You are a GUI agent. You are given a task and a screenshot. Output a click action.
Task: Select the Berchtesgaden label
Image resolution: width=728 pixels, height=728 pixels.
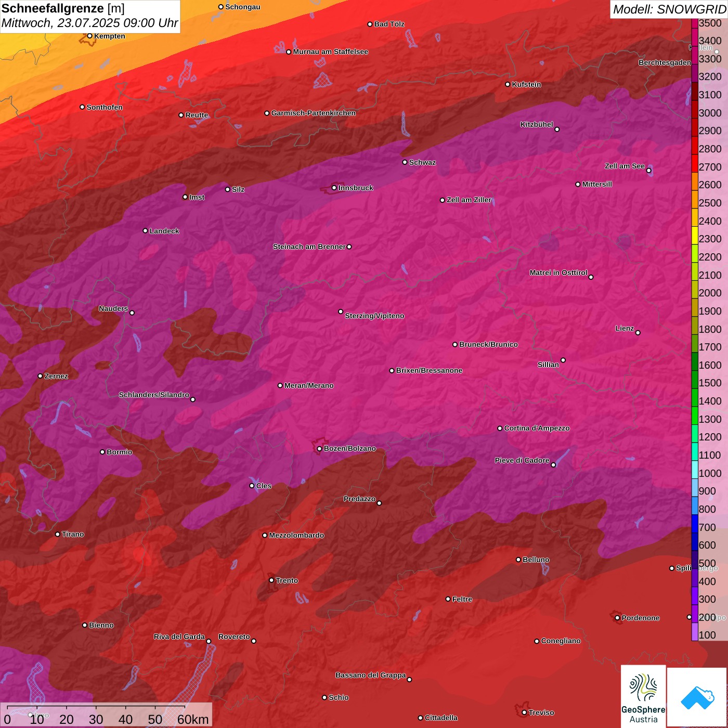point(665,62)
